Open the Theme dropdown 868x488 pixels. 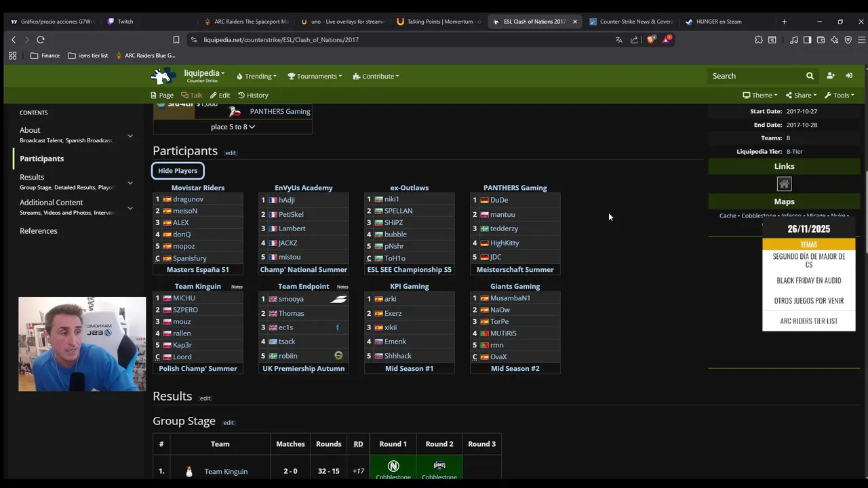coord(759,96)
